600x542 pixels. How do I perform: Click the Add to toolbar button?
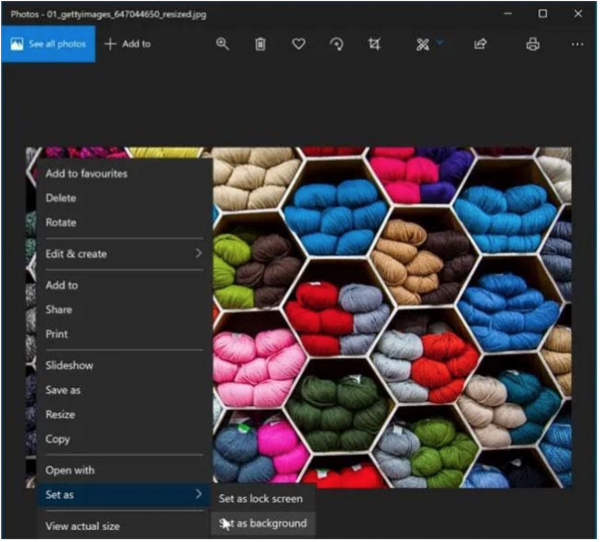point(128,44)
